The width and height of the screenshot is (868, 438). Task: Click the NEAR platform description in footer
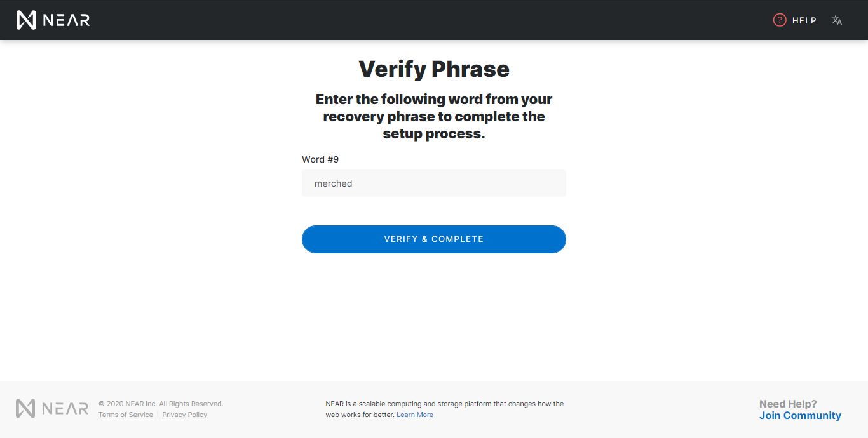point(444,409)
